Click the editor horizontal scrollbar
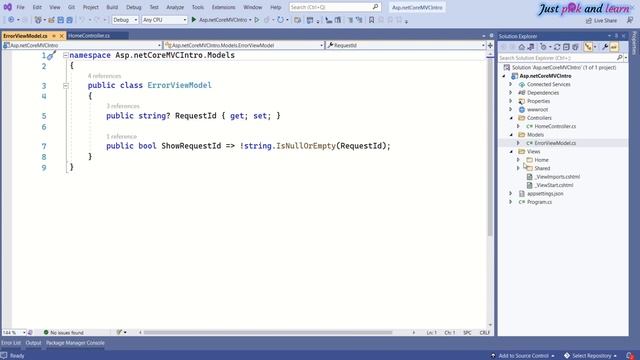640x360 pixels. (268, 333)
